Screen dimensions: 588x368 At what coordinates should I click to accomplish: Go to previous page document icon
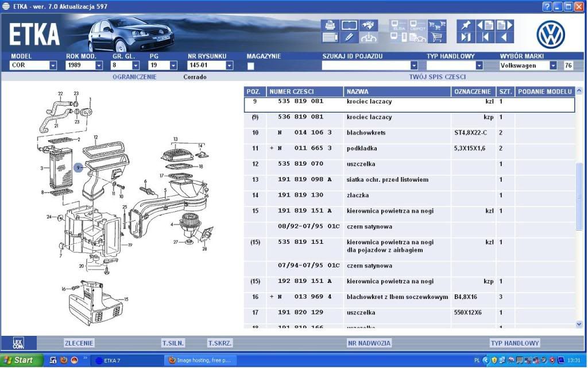[x=485, y=25]
